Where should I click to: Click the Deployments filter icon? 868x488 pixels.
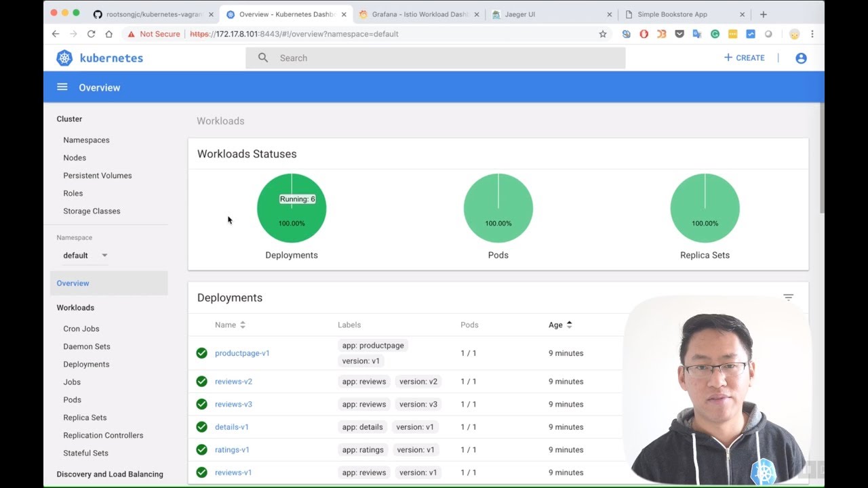tap(788, 298)
